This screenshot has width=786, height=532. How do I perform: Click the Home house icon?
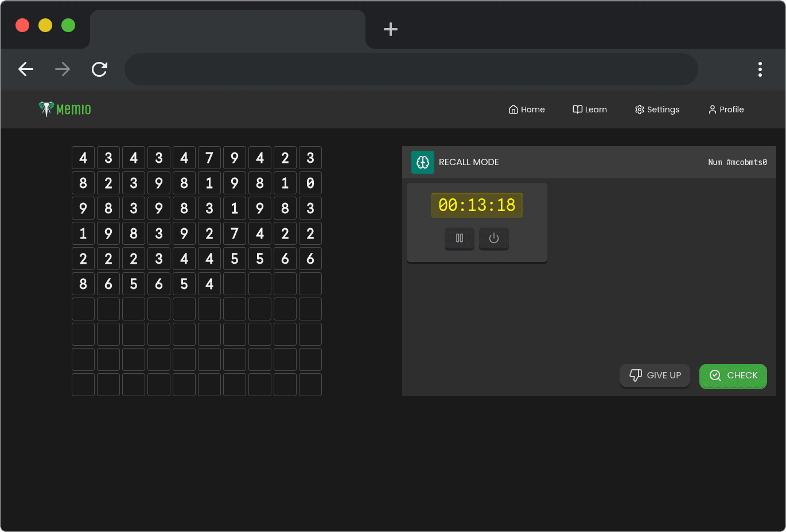(x=512, y=109)
